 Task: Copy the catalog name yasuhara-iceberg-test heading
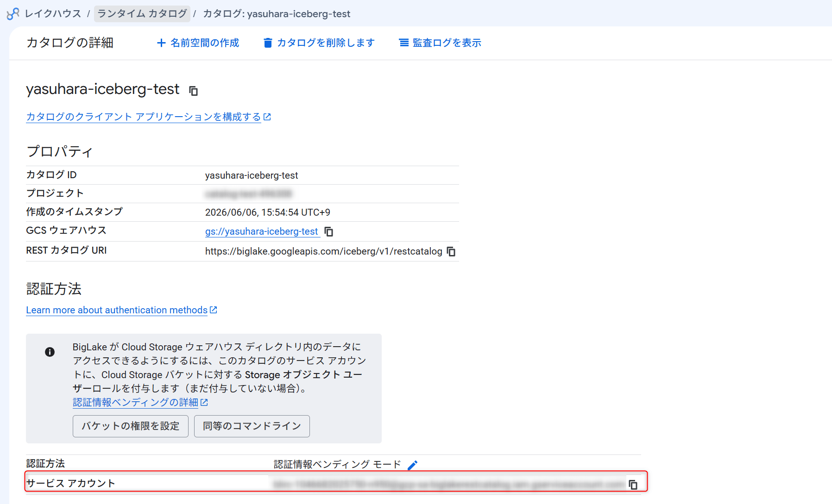coord(194,91)
